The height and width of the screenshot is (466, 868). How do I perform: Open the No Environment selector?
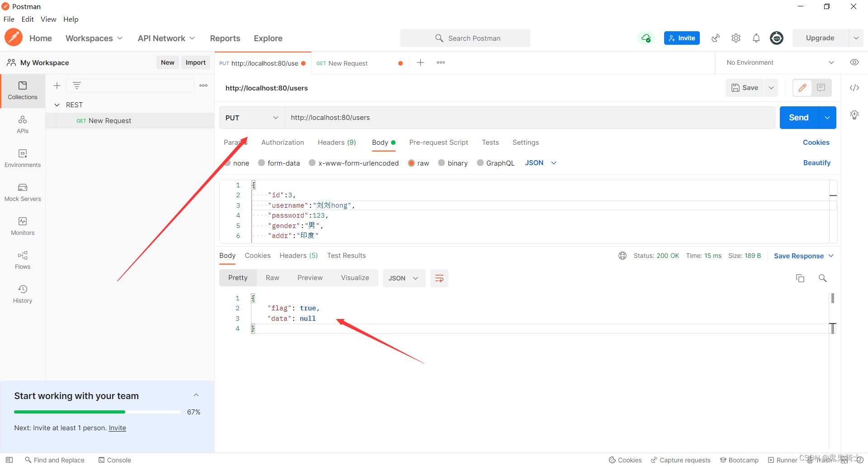pyautogui.click(x=780, y=62)
